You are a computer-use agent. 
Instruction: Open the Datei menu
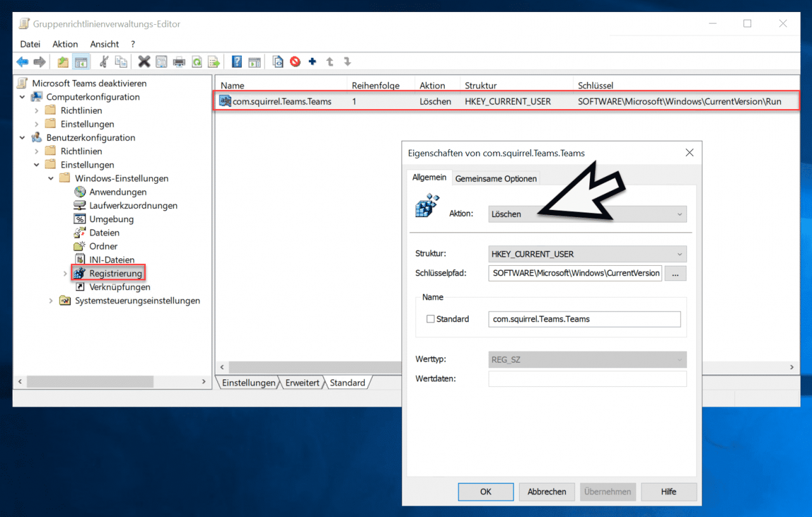(30, 44)
